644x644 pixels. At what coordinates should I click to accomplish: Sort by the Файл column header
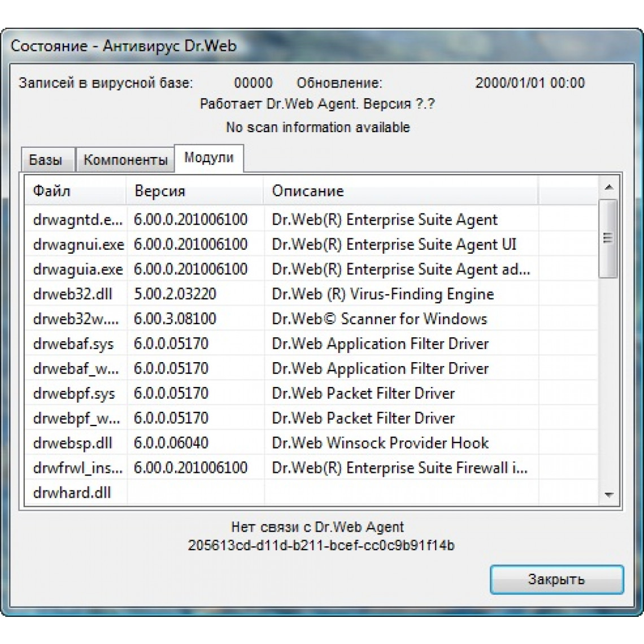pos(75,191)
